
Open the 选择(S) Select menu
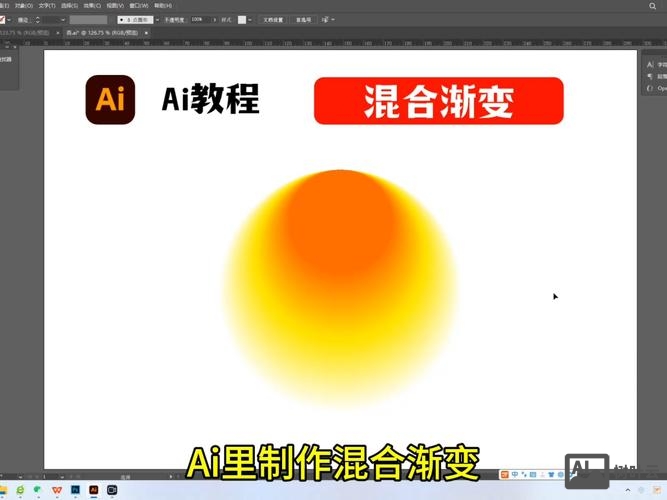pos(69,6)
